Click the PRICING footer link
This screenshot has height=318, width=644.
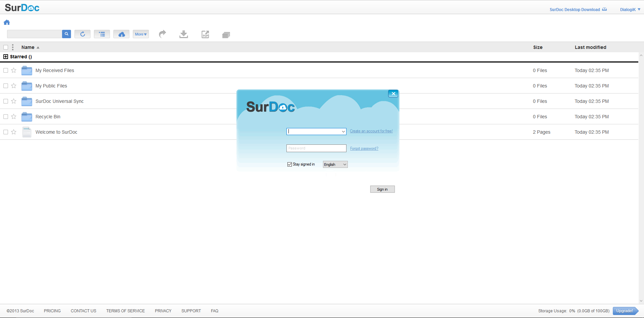[x=52, y=311]
